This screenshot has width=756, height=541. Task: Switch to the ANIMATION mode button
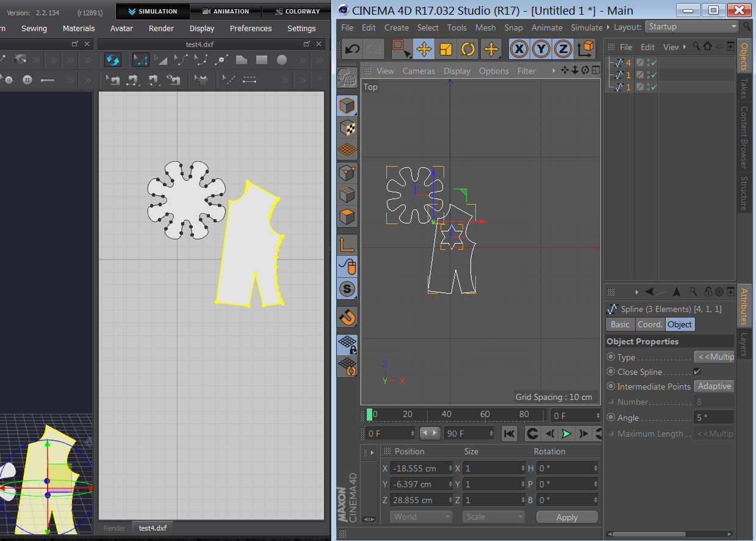tap(225, 11)
